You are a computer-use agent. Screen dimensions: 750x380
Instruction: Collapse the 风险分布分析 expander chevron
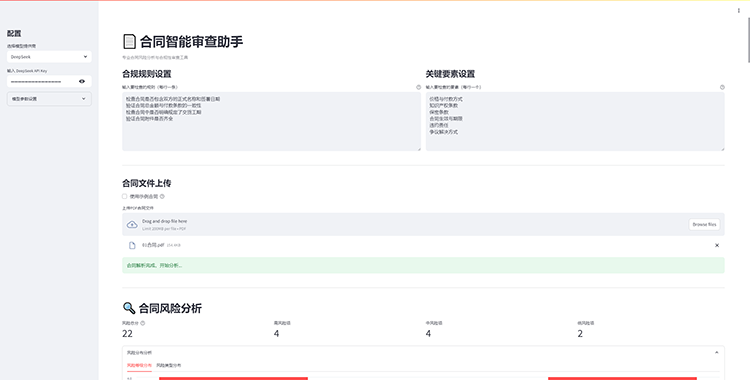point(717,353)
